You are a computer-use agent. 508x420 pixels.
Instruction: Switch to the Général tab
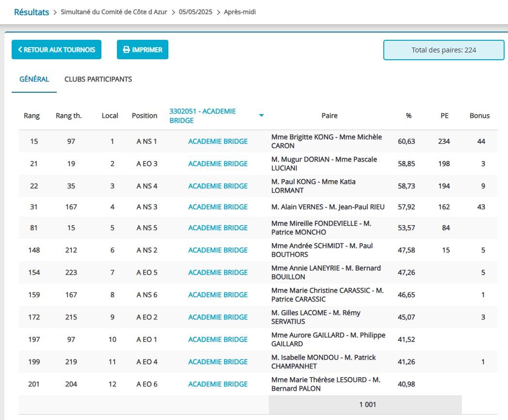click(34, 79)
